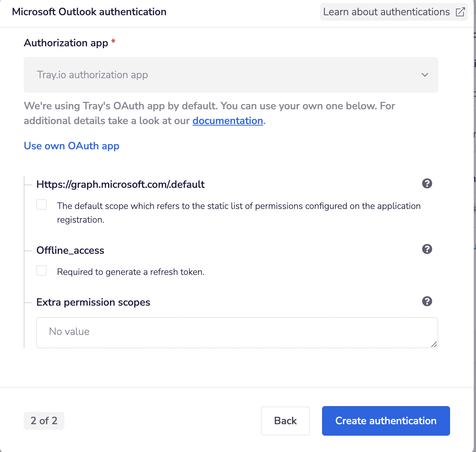476x452 pixels.
Task: Click the chevron on Tray.io authorization app selector
Action: point(425,75)
